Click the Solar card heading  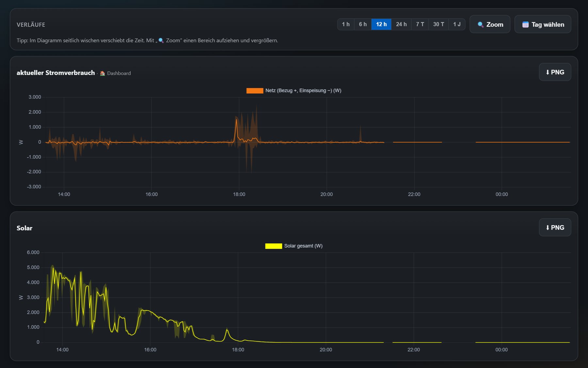(24, 228)
